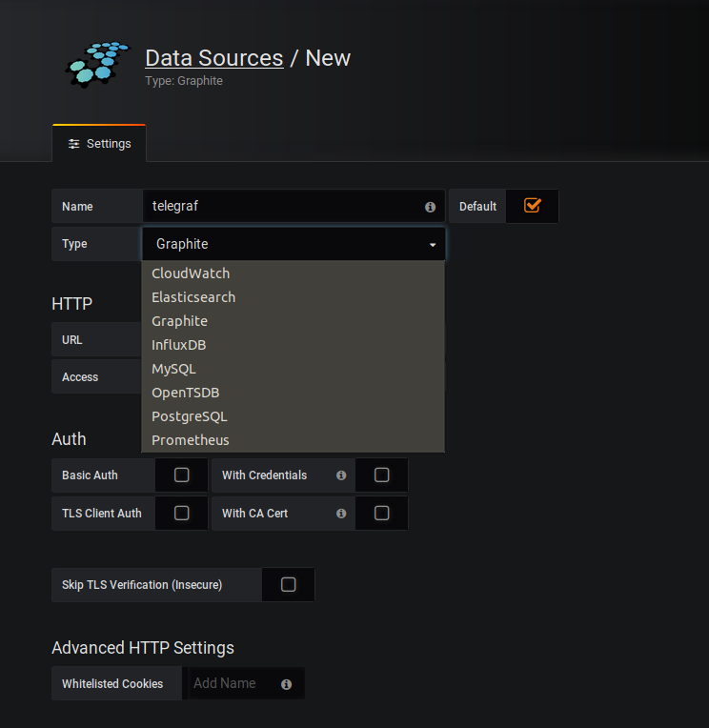Uncheck the Default checkbox

click(532, 205)
